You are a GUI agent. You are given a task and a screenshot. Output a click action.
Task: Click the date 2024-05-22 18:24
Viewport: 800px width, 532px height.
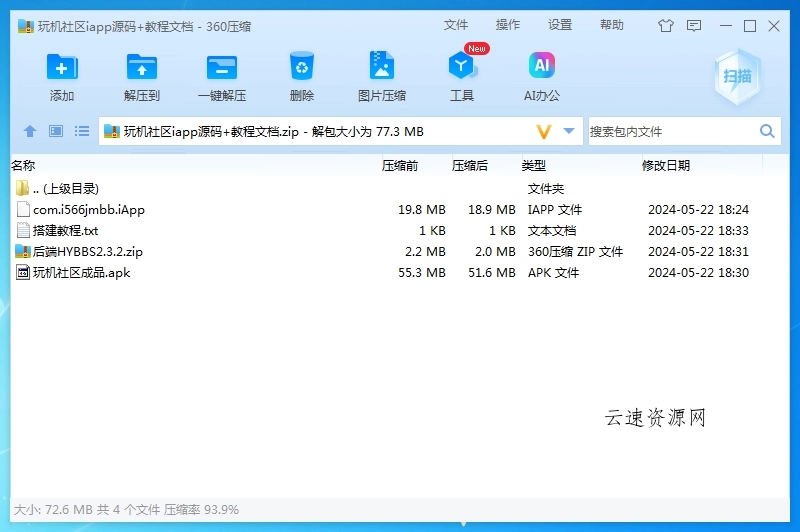pos(698,210)
